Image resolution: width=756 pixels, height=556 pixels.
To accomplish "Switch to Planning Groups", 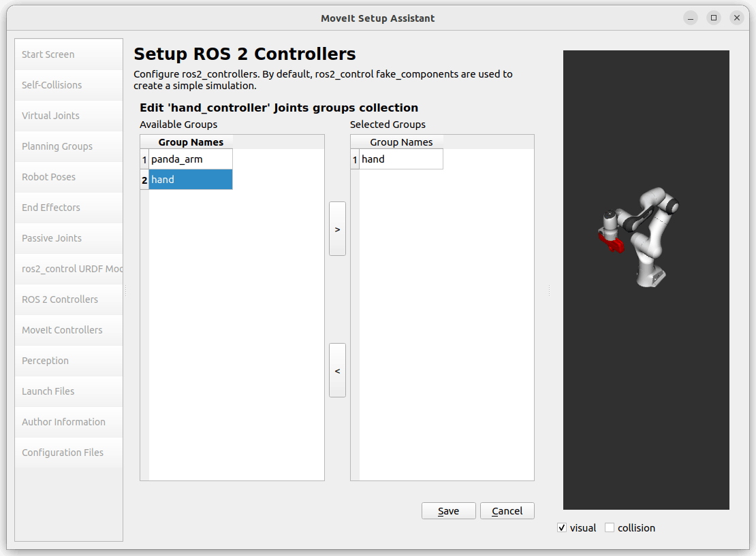I will [69, 146].
